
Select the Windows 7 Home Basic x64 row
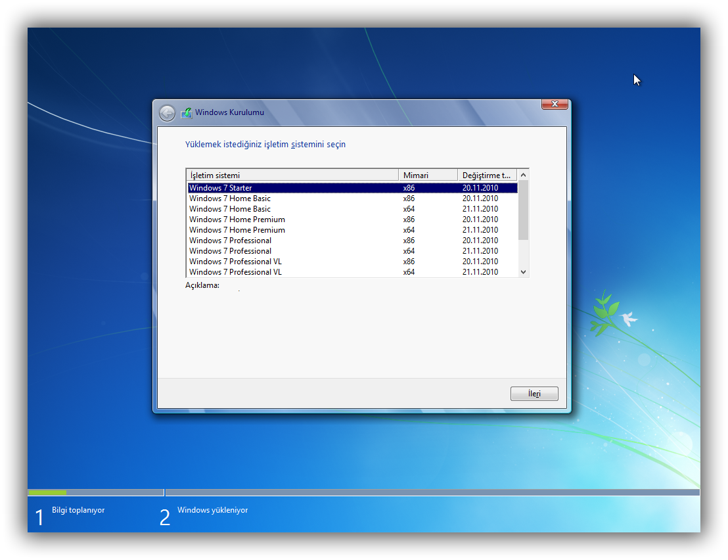pyautogui.click(x=352, y=209)
